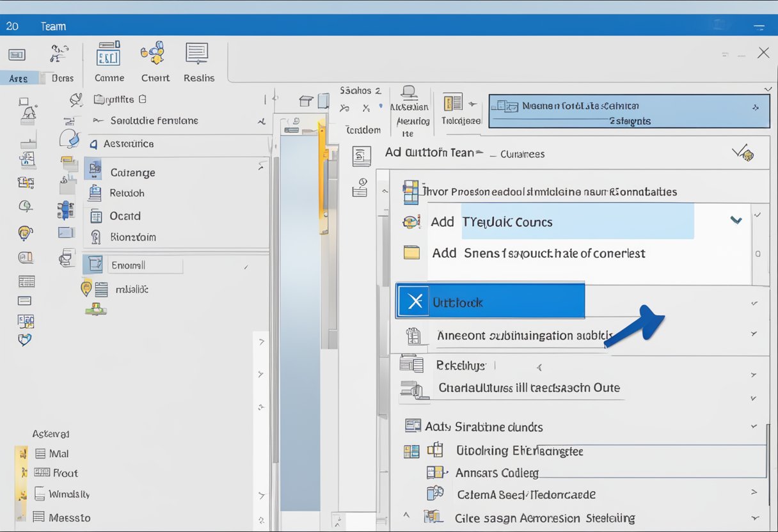This screenshot has width=778, height=532.
Task: Click the Outlook X icon in the highlighted row
Action: pyautogui.click(x=413, y=301)
